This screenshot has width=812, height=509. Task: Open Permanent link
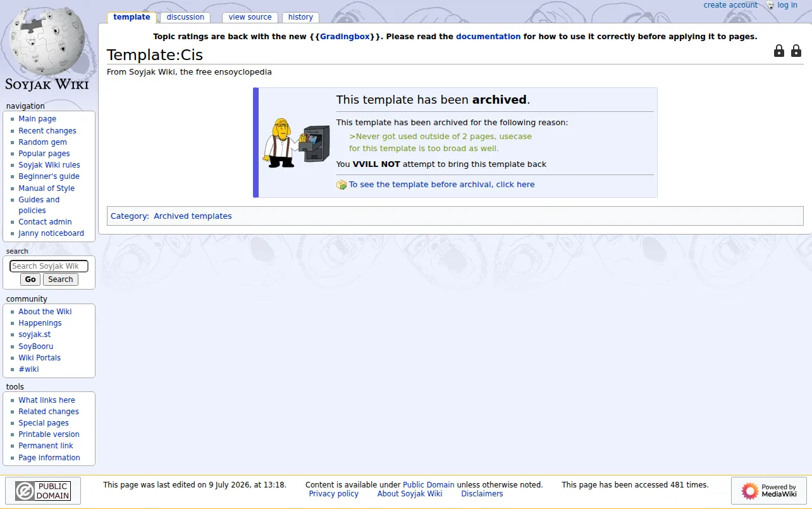[46, 446]
